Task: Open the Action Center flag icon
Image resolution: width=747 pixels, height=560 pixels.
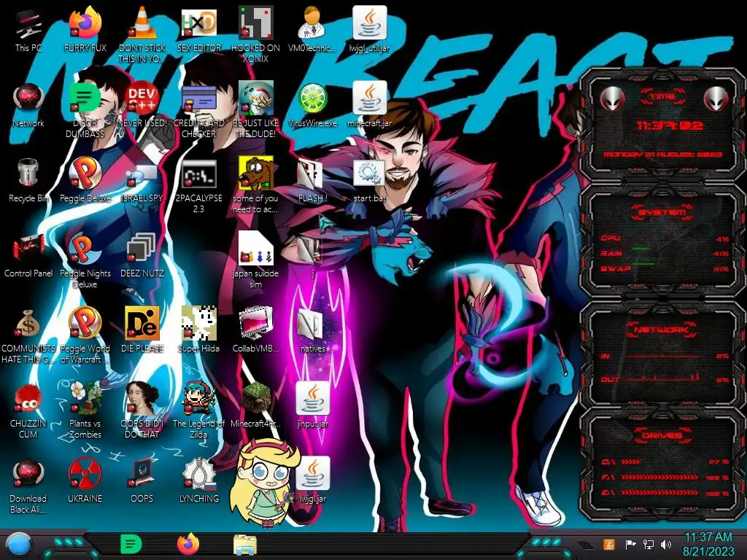Action: (630, 544)
